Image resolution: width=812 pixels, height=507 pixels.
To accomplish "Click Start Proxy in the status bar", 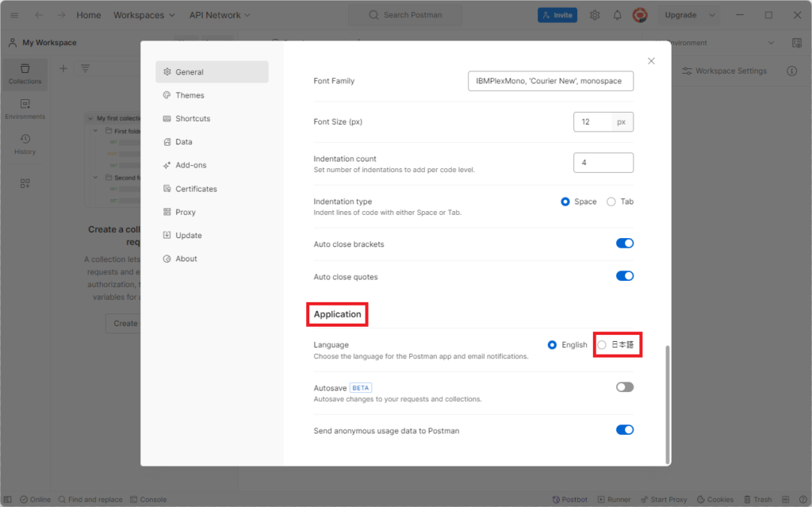I will coord(664,499).
